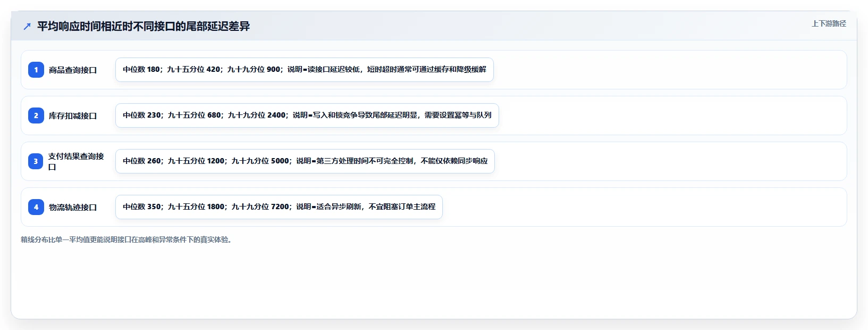Click the number 3 badge
The width and height of the screenshot is (868, 330).
coord(36,161)
